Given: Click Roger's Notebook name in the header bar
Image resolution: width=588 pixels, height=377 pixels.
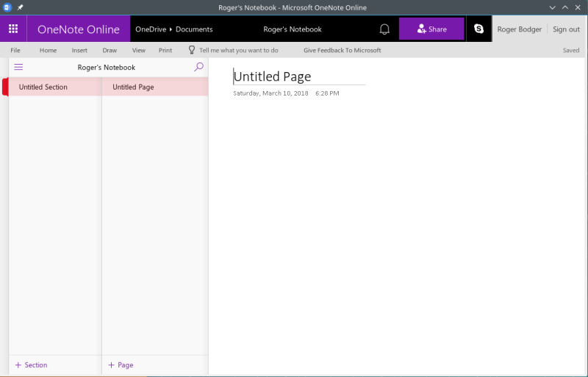Looking at the screenshot, I should (293, 29).
